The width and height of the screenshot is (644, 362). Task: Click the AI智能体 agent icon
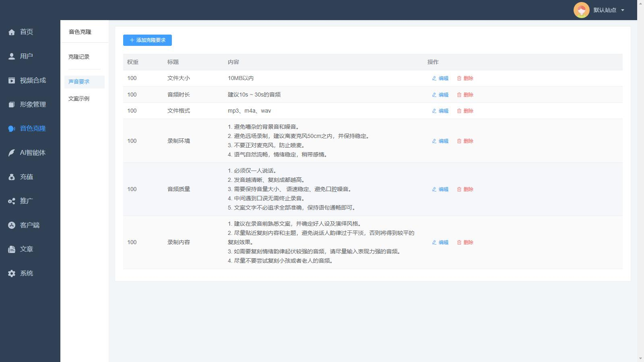[x=11, y=152]
